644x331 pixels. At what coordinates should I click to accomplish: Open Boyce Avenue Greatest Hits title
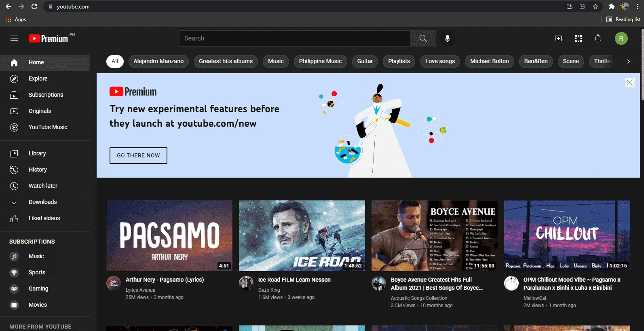[437, 284]
